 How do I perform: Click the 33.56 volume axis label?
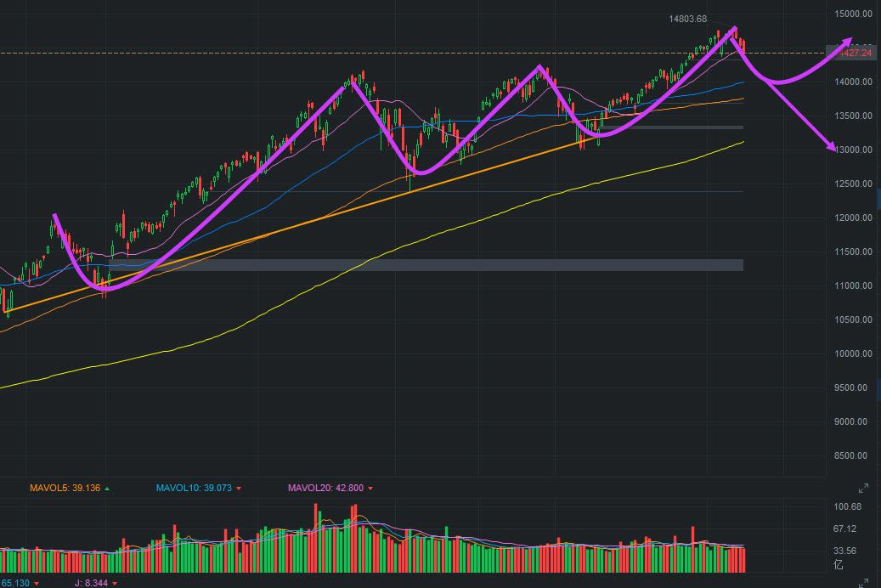[845, 551]
